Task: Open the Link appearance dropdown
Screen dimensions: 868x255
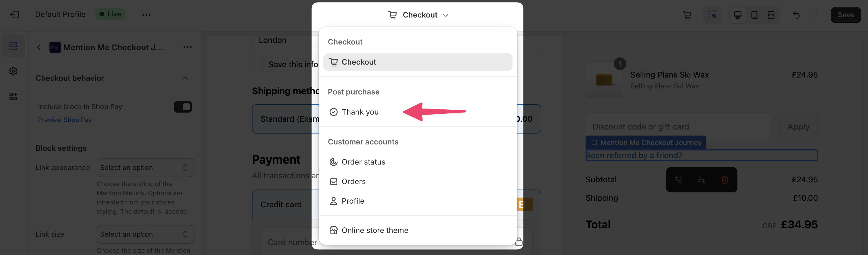Action: pos(145,167)
